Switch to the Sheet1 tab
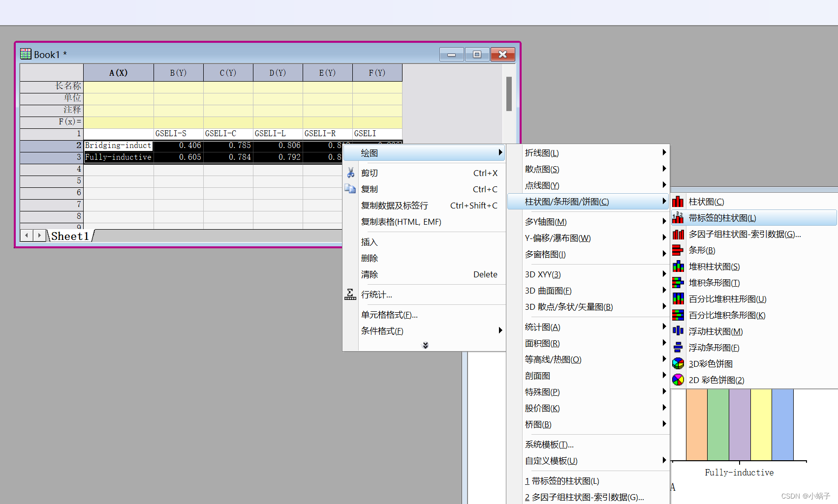This screenshot has width=838, height=504. pyautogui.click(x=69, y=236)
